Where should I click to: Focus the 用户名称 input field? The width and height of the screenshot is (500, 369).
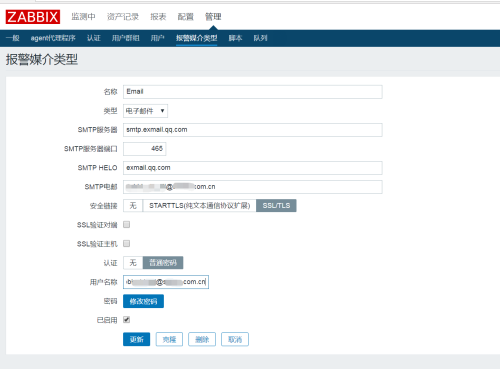point(166,282)
